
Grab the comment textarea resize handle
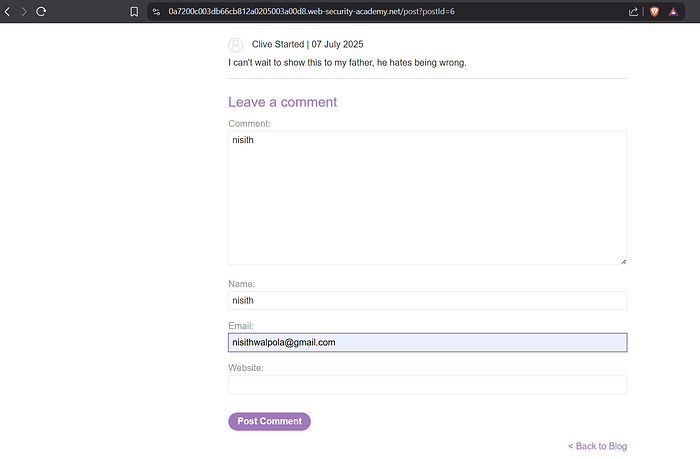click(x=623, y=261)
